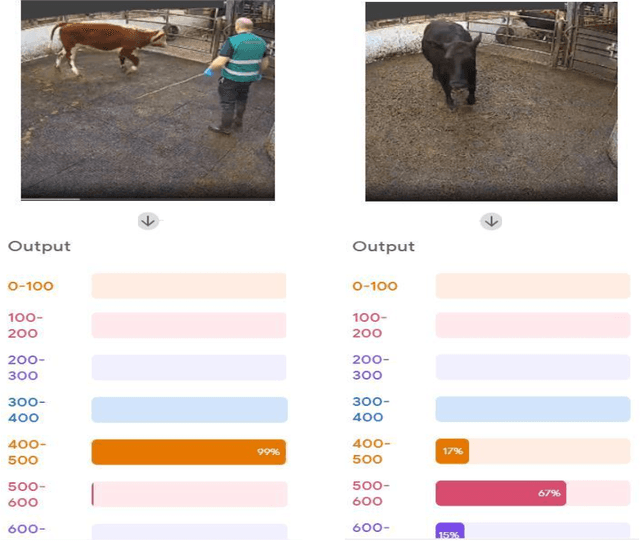Click the down arrow below black cow image

click(490, 221)
